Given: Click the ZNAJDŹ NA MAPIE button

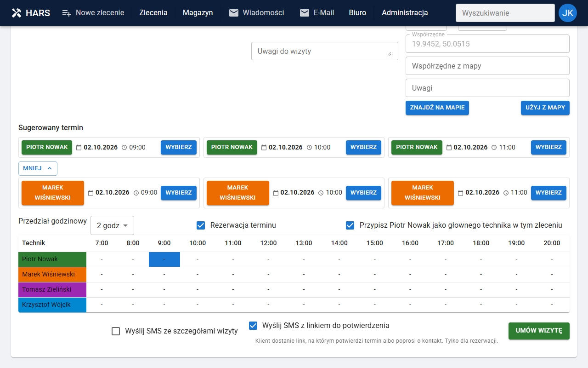Looking at the screenshot, I should 437,108.
